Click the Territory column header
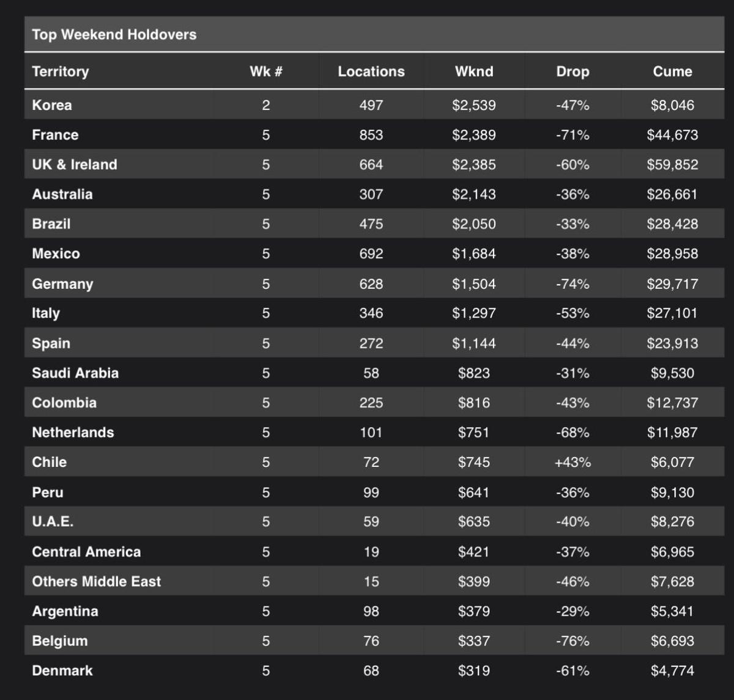The height and width of the screenshot is (700, 734). 61,72
